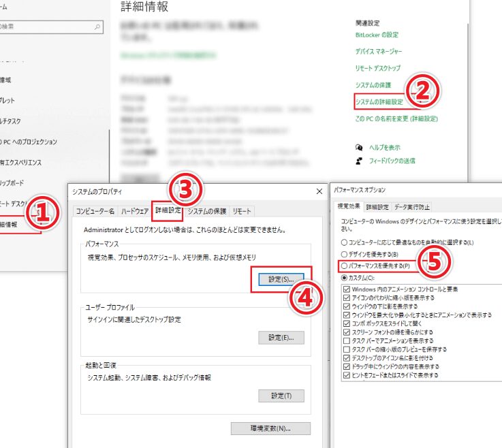Open 詳細情報 in Settings sidebar
The image size is (502, 448).
(x=9, y=225)
